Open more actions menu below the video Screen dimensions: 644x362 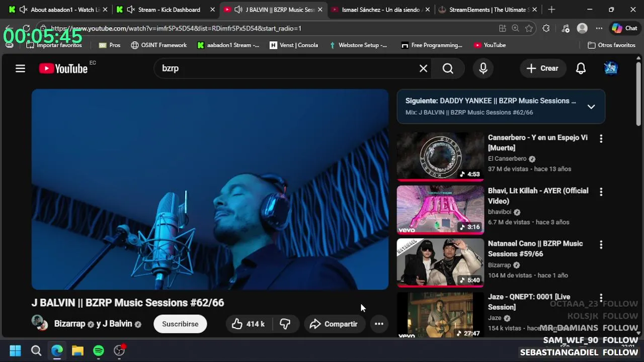click(379, 324)
